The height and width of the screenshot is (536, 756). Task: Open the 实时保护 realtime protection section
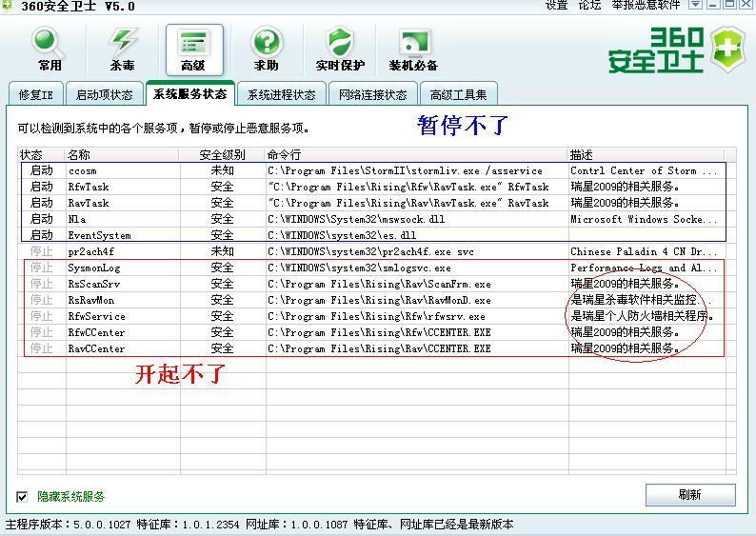click(x=340, y=50)
